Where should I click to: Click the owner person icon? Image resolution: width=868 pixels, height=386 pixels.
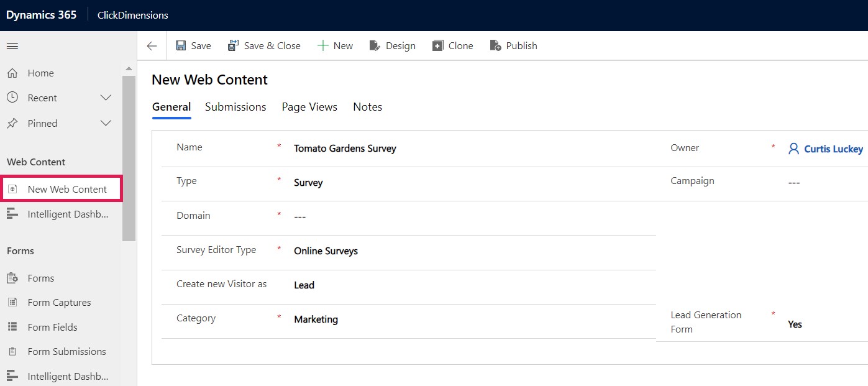793,149
